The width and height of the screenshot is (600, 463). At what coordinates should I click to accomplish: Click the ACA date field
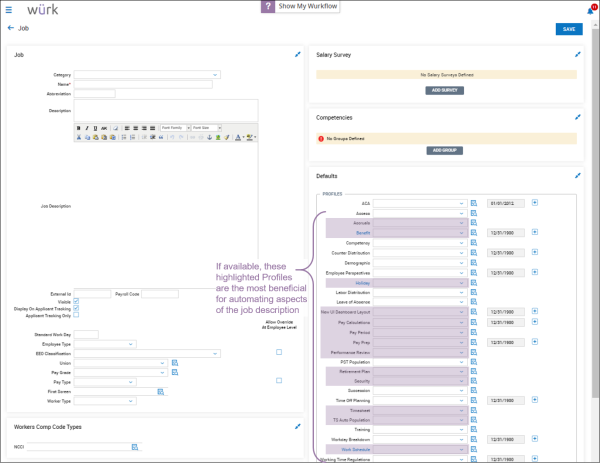click(x=505, y=203)
